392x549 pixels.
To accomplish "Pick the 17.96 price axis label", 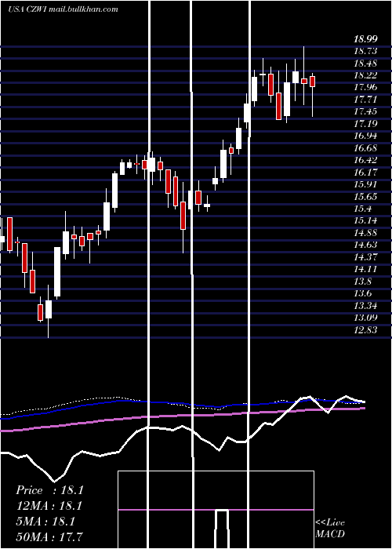I will (x=365, y=87).
